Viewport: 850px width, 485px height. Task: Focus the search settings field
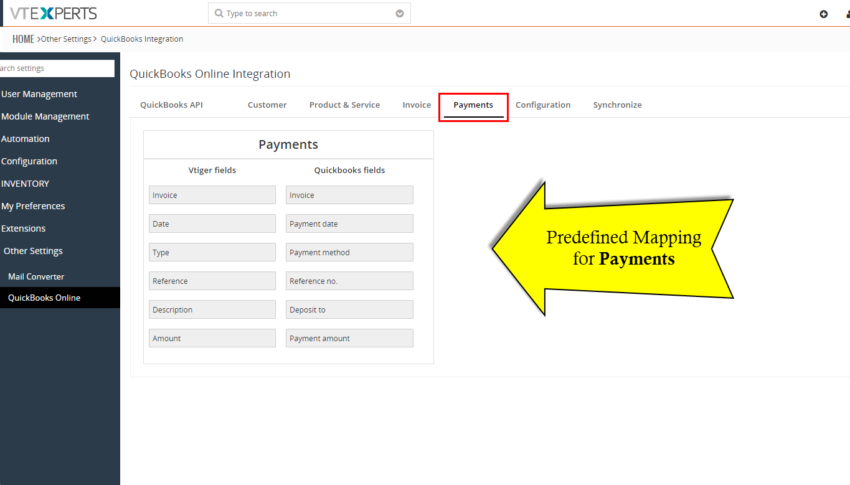pyautogui.click(x=57, y=68)
